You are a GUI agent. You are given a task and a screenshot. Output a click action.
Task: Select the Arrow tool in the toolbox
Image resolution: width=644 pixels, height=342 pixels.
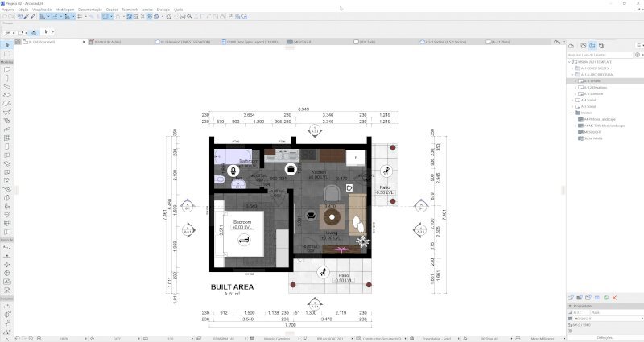pos(7,45)
